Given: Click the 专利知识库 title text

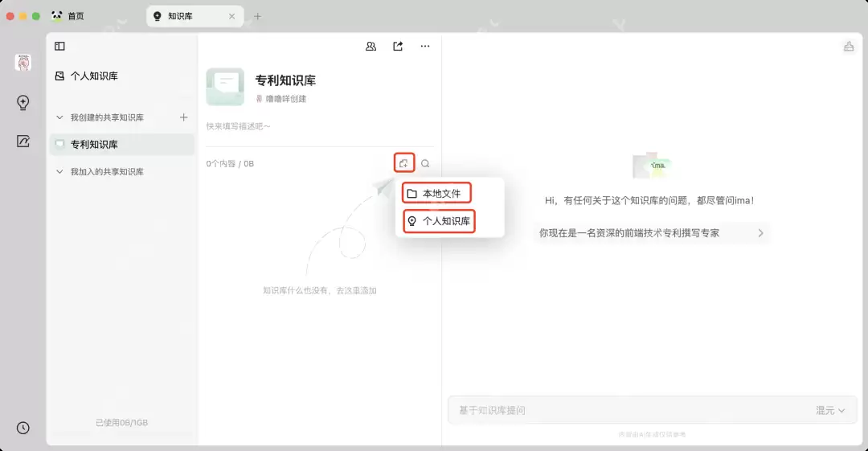Looking at the screenshot, I should (285, 80).
